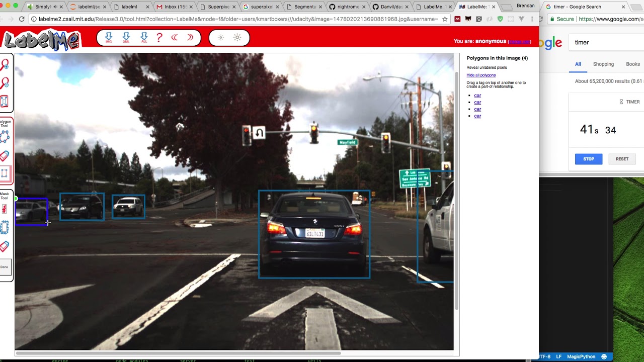
Task: Switch to the nightrome GitHub tab
Action: 347,7
